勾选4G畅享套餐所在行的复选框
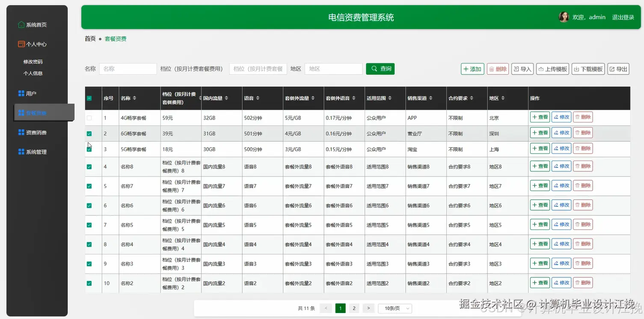The image size is (644, 319). pyautogui.click(x=90, y=117)
